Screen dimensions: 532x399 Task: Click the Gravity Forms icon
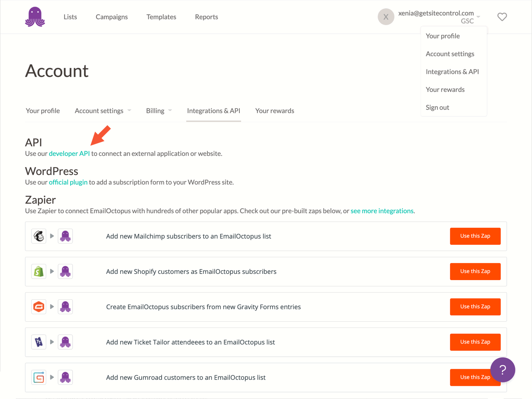point(39,307)
